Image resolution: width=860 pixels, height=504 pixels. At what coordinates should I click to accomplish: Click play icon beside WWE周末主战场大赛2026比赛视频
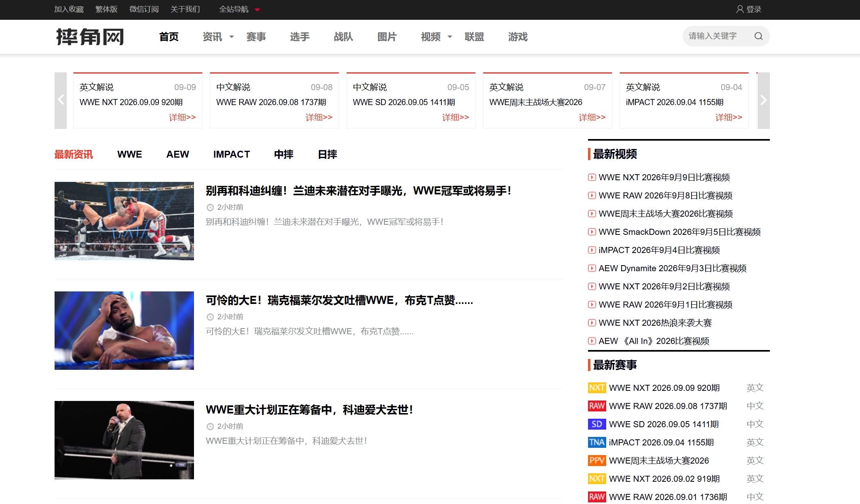coord(592,214)
